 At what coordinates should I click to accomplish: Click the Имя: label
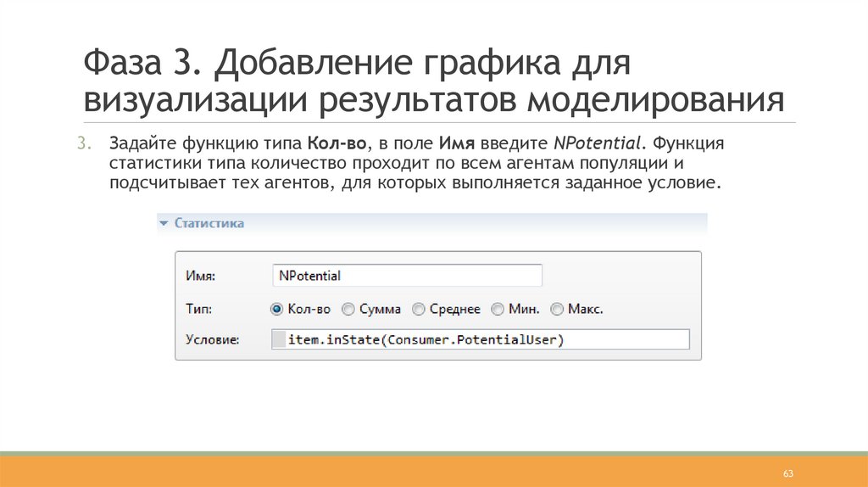[200, 276]
